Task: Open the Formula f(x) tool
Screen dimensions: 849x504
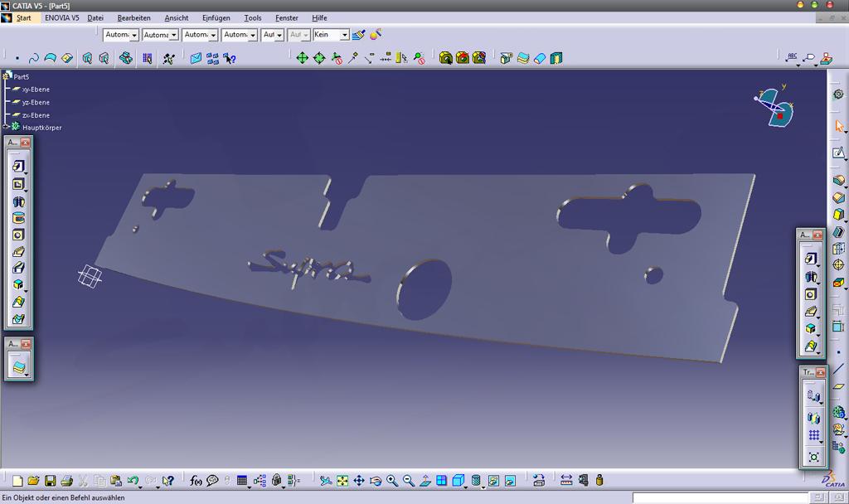Action: pyautogui.click(x=196, y=480)
